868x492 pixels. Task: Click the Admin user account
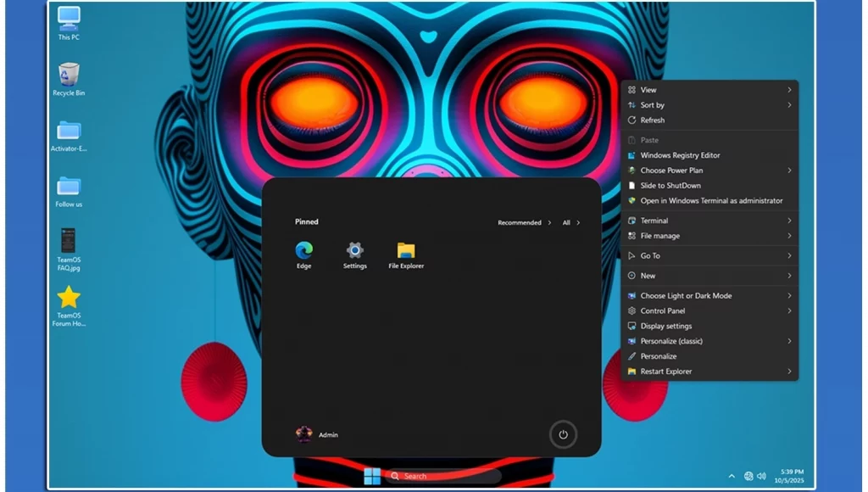point(318,434)
